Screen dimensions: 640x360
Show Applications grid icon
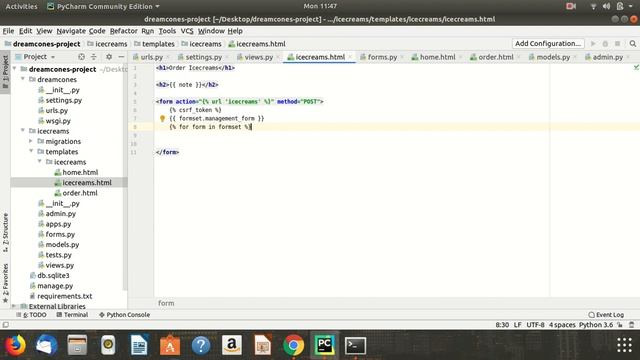(x=624, y=345)
